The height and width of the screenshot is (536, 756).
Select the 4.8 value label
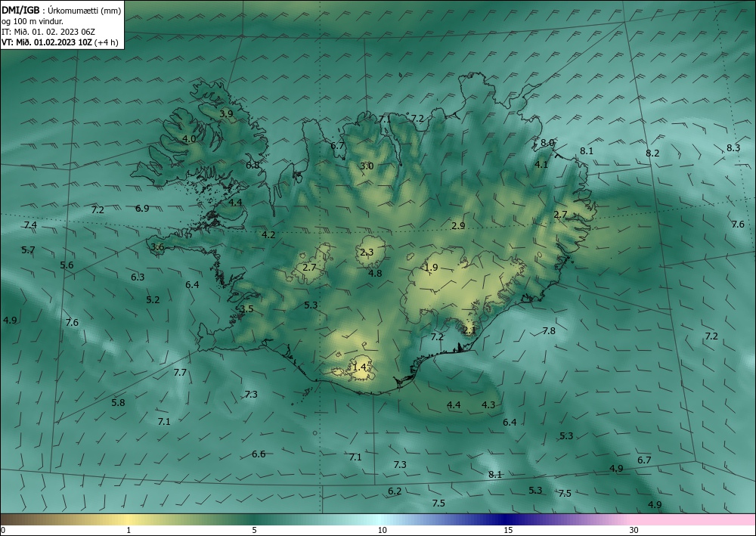(375, 274)
